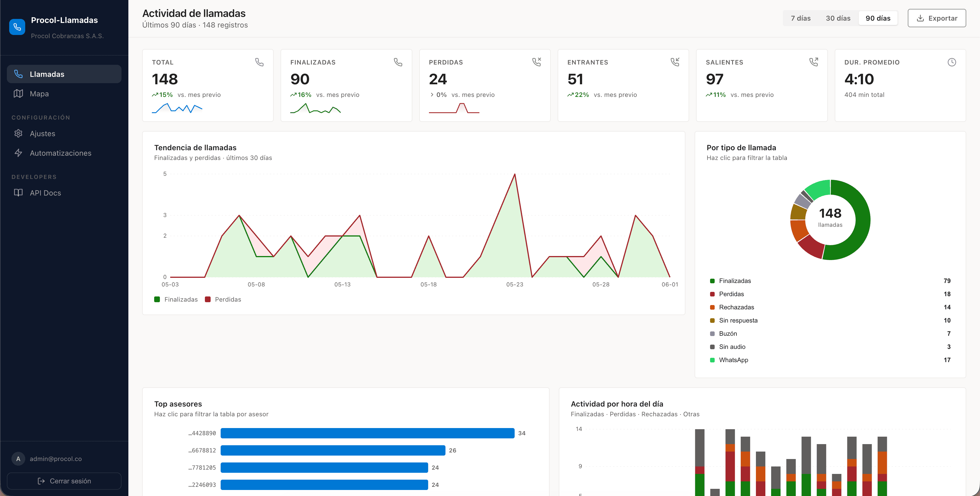Filter by asesor …6678812 bar
The image size is (980, 496).
pyautogui.click(x=333, y=450)
